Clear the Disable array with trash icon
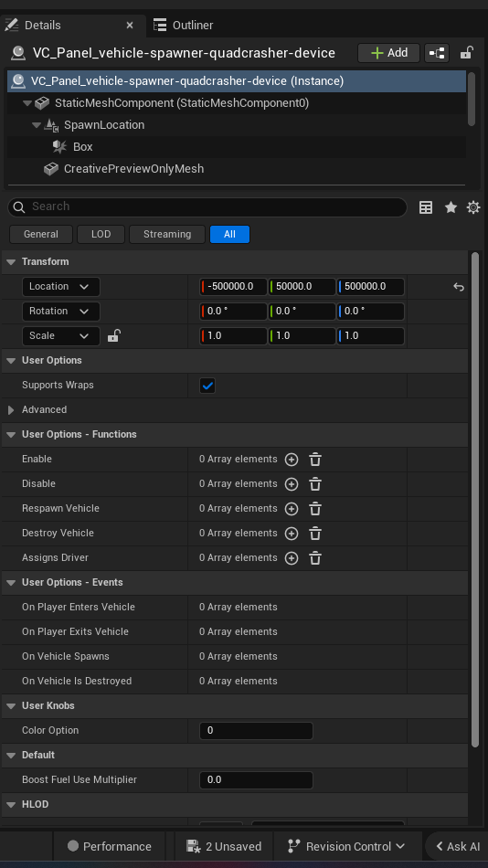 click(315, 484)
